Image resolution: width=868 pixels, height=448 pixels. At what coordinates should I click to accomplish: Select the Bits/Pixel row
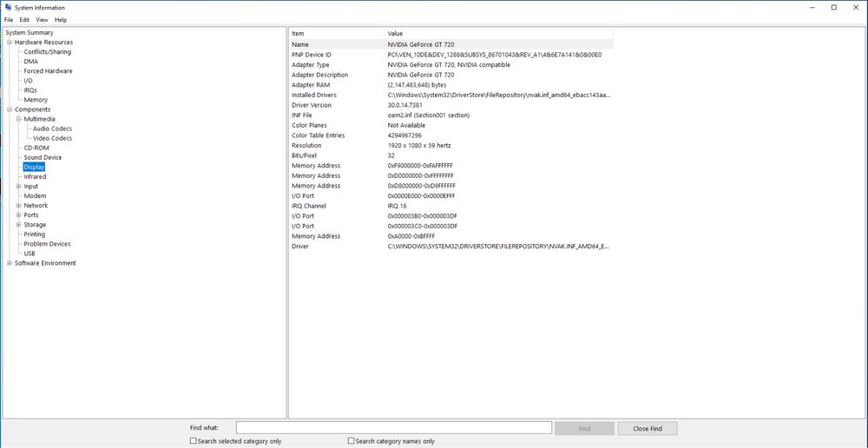click(x=451, y=155)
